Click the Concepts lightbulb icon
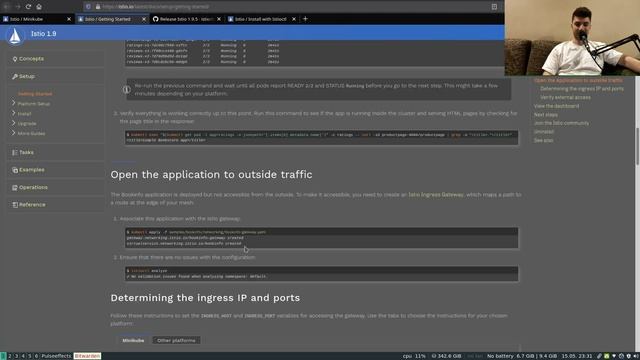 click(x=15, y=59)
